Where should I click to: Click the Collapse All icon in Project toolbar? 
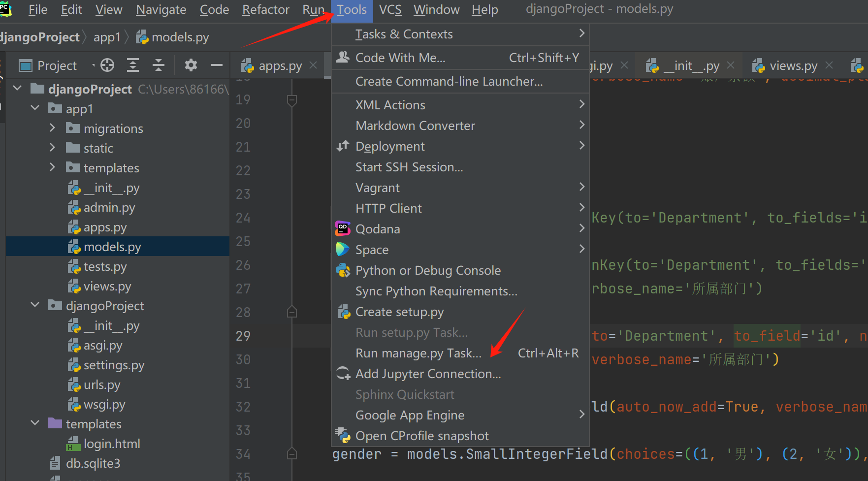158,65
